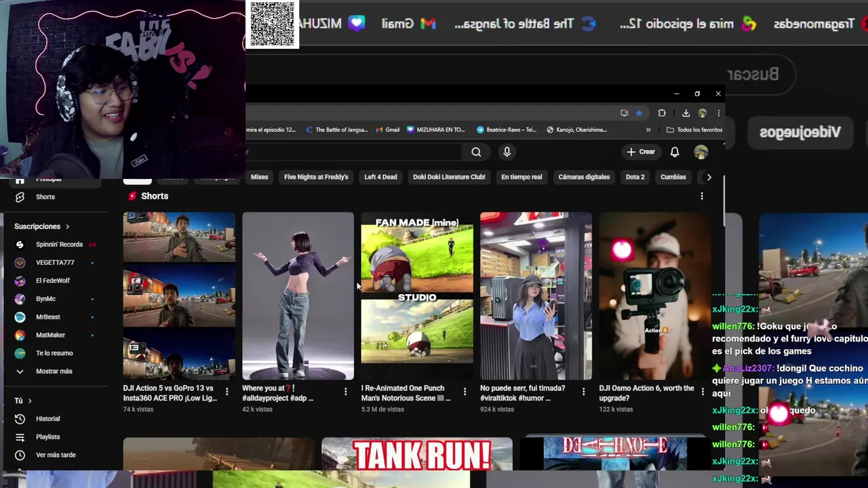Viewport: 868px width, 488px height.
Task: Open Beatrice-Raws Telegram bookmark
Action: pyautogui.click(x=507, y=129)
